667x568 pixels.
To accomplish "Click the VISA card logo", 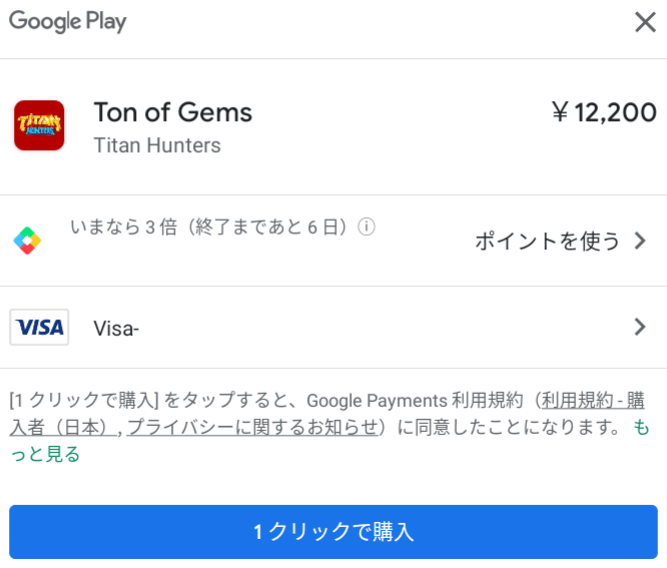I will pyautogui.click(x=39, y=327).
